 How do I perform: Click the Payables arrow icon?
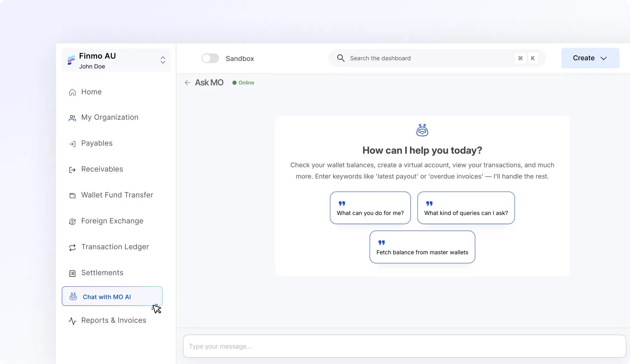click(x=72, y=144)
